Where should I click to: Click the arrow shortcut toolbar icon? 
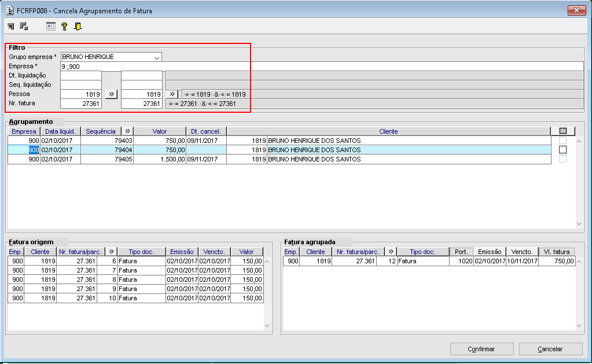point(10,26)
